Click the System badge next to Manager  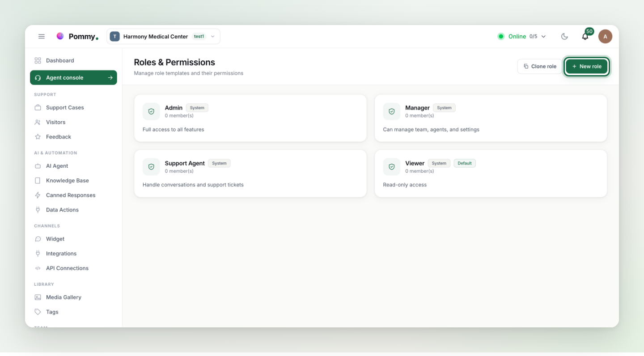tap(444, 108)
